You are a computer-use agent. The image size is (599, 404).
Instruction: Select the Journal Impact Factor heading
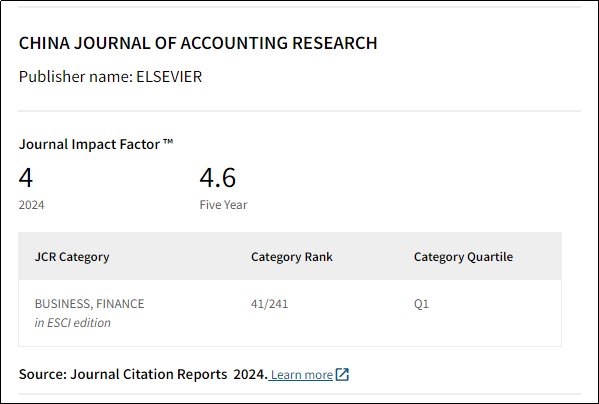point(96,144)
